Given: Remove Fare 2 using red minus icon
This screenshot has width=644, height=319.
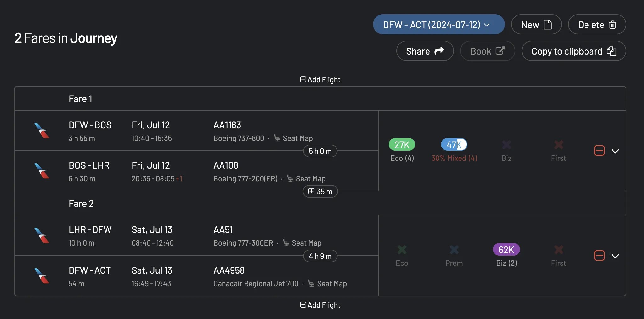Looking at the screenshot, I should 599,256.
